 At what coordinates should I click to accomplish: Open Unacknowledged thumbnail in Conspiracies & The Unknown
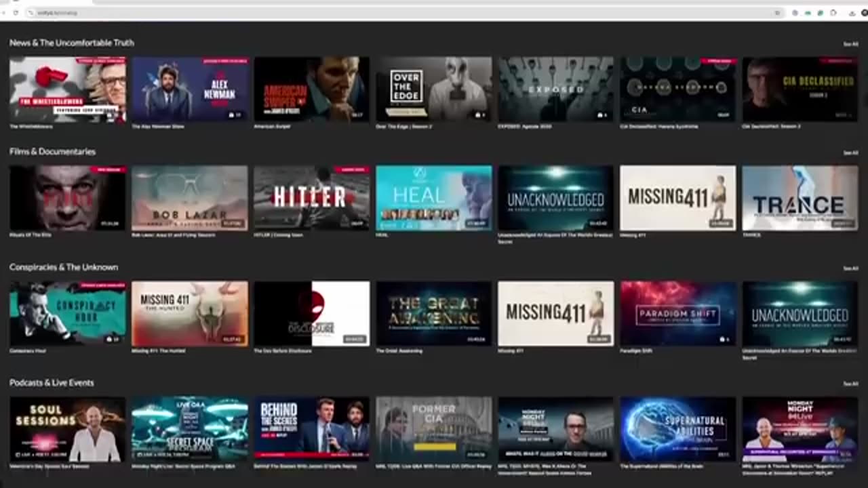pyautogui.click(x=800, y=314)
